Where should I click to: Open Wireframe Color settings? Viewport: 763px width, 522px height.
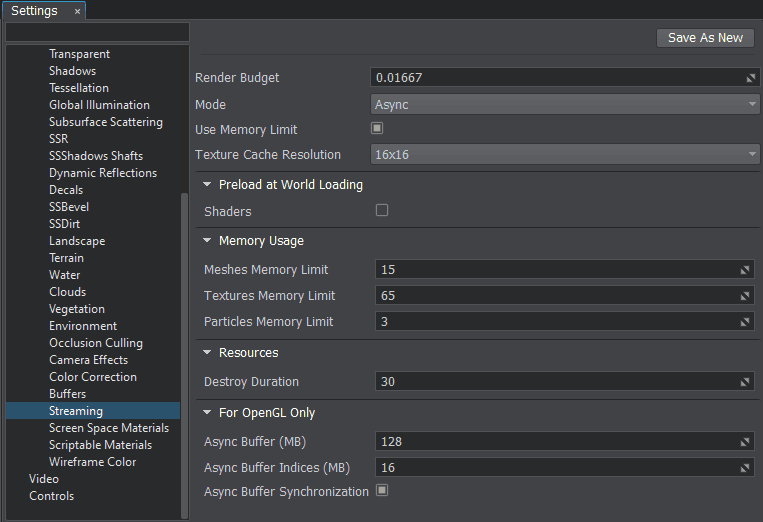point(92,463)
